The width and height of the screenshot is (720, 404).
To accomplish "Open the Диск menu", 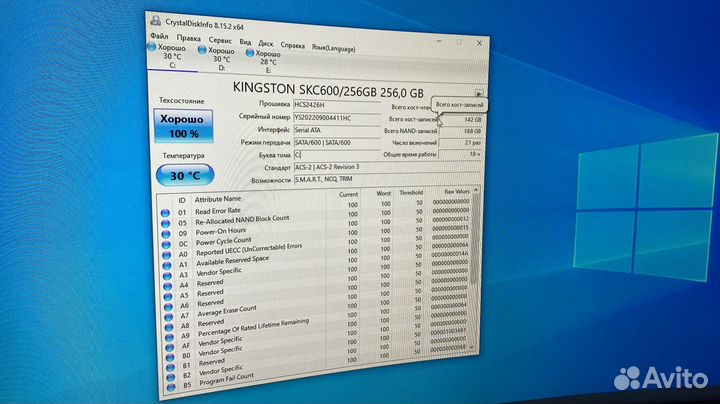I will [x=266, y=44].
